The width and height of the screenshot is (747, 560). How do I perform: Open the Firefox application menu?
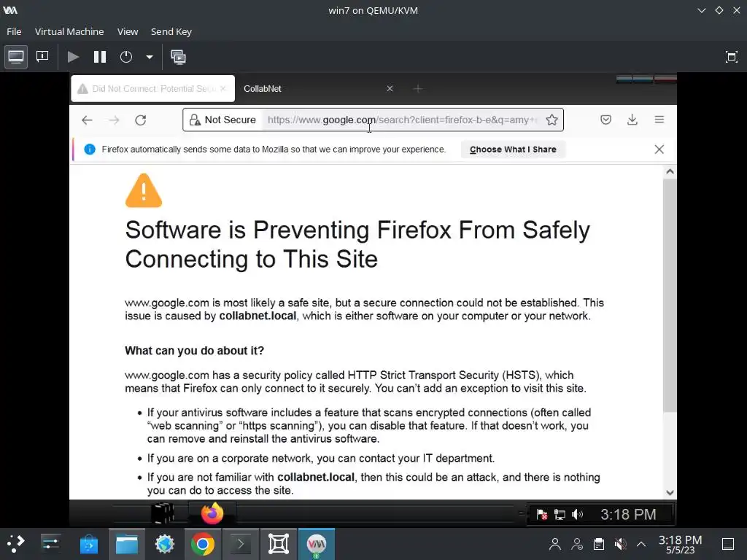659,120
